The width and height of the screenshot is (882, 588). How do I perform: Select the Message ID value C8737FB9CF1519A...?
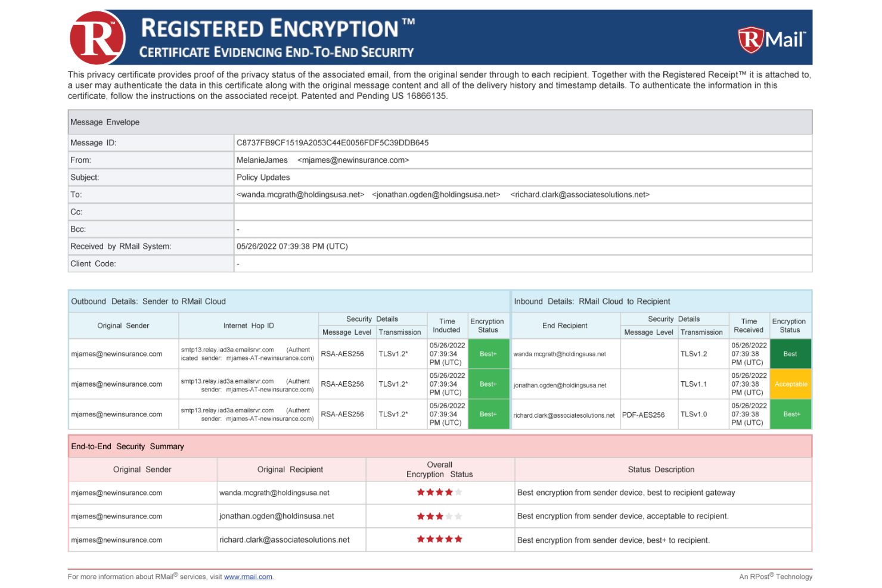(x=333, y=143)
